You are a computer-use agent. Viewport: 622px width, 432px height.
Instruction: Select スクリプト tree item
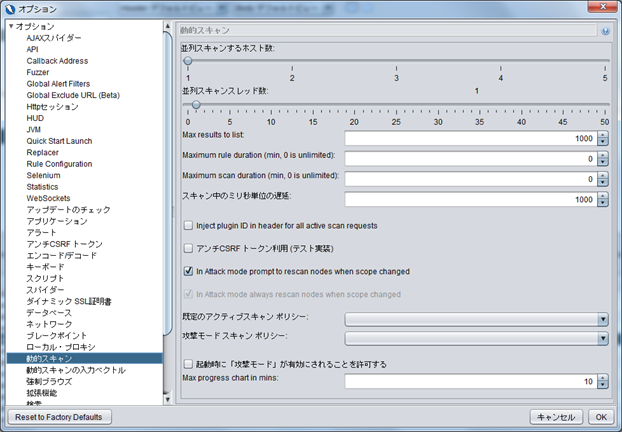(45, 278)
